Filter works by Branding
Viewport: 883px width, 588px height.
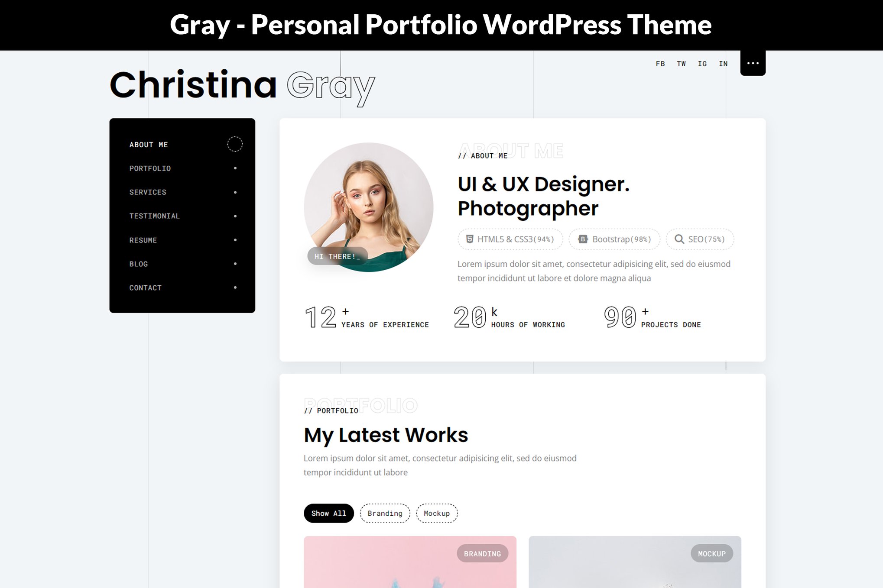tap(385, 513)
